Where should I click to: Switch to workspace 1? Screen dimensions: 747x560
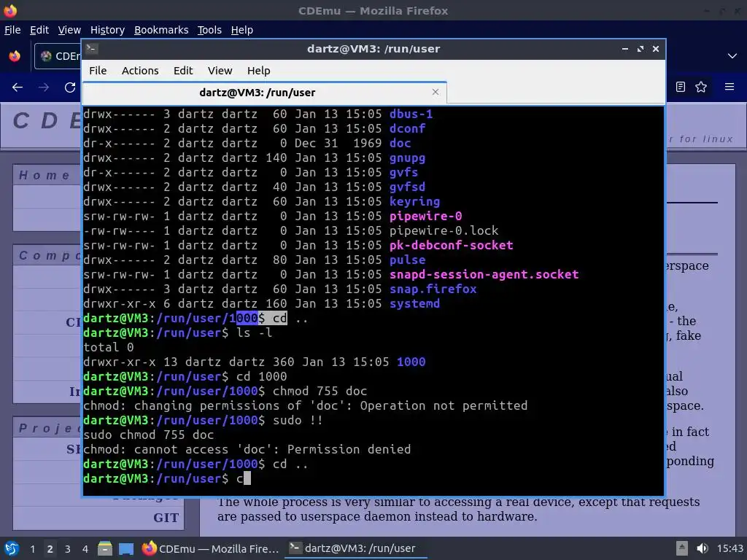(32, 549)
